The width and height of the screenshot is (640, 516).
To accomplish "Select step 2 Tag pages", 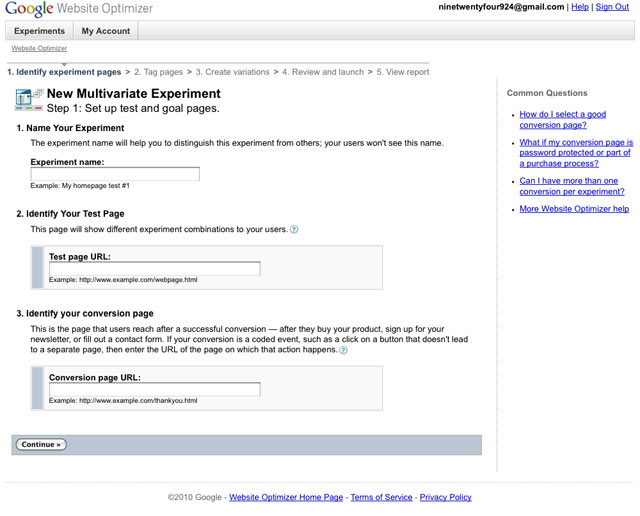I will 158,72.
